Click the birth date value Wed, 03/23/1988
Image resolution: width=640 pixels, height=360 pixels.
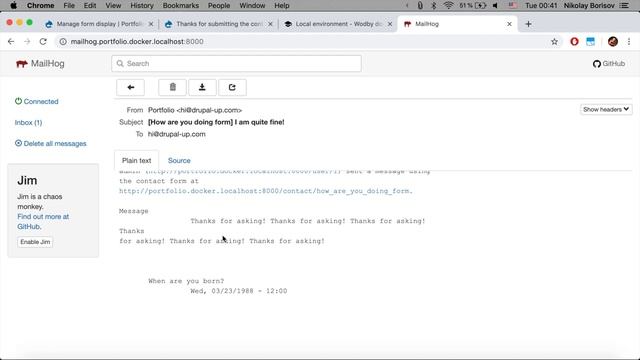pyautogui.click(x=238, y=291)
